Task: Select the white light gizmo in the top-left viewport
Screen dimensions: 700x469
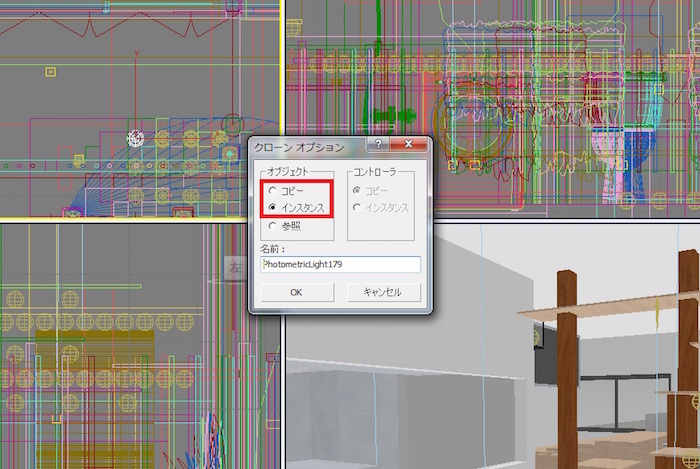Action: tap(137, 137)
